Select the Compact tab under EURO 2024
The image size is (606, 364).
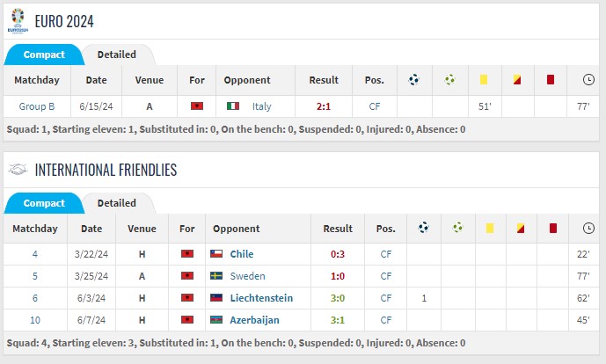44,55
